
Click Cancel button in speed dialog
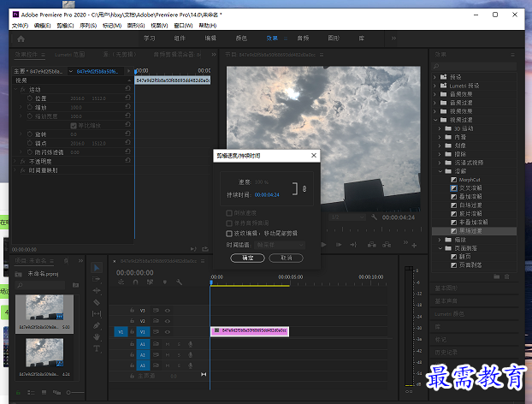(x=286, y=258)
